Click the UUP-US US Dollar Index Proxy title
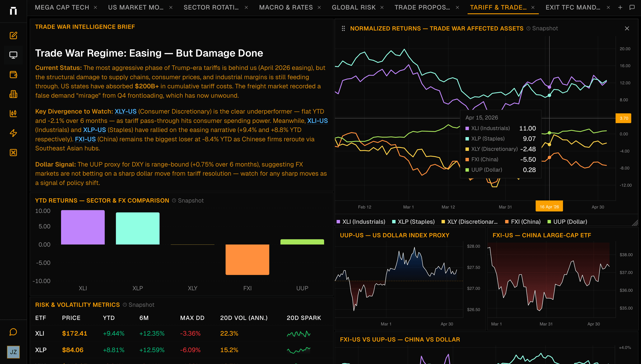641x364 pixels. coord(395,235)
